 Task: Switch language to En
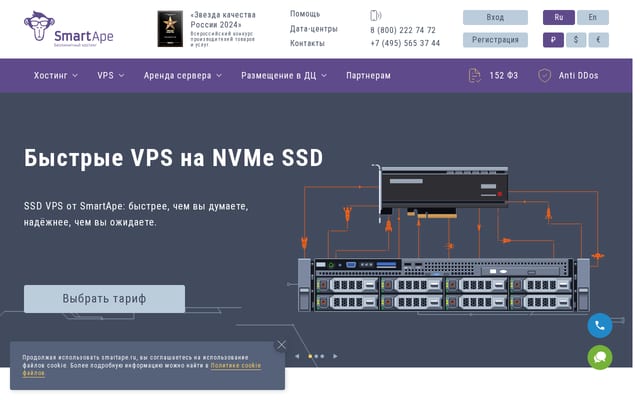coord(593,18)
